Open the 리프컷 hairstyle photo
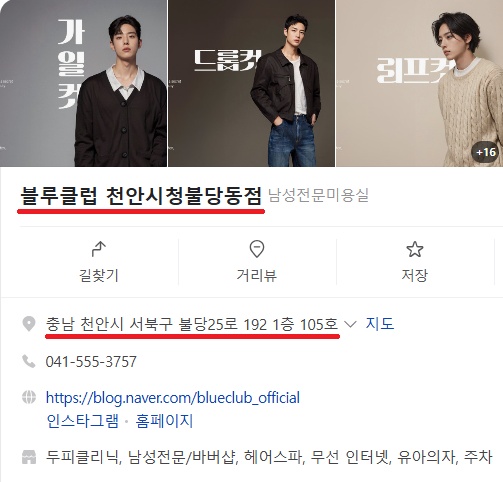The height and width of the screenshot is (482, 503). click(x=419, y=83)
